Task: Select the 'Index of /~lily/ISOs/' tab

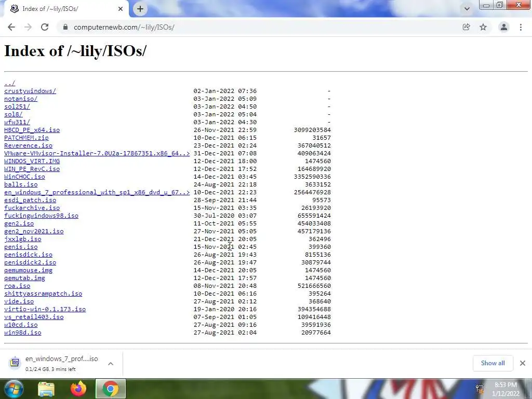Action: (66, 9)
